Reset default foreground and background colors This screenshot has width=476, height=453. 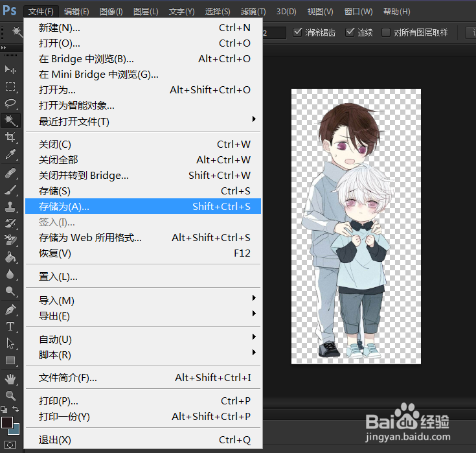(x=4, y=409)
